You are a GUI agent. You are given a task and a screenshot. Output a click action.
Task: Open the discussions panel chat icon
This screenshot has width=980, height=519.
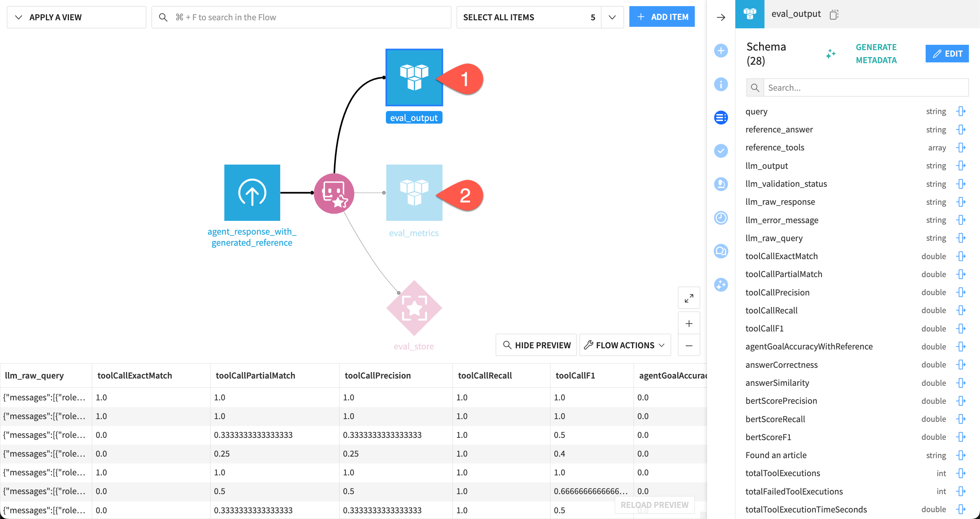pyautogui.click(x=721, y=251)
